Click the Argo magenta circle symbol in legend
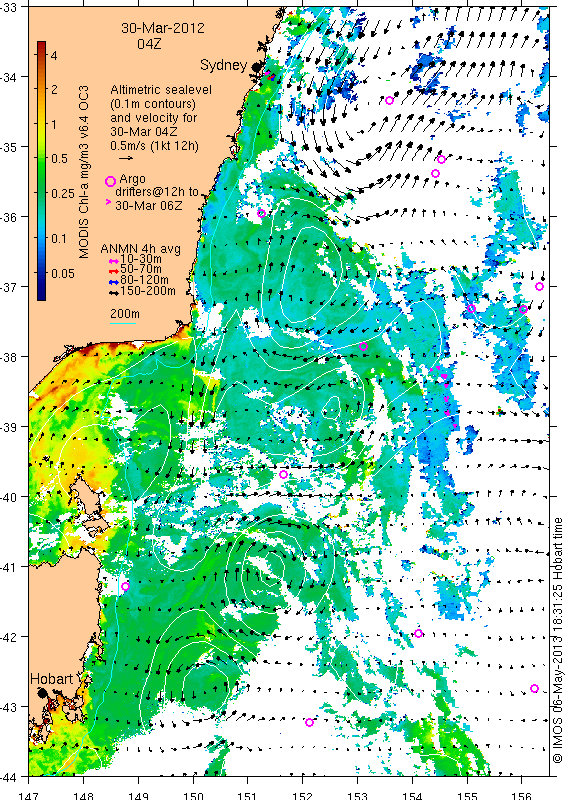The height and width of the screenshot is (800, 570). (110, 182)
